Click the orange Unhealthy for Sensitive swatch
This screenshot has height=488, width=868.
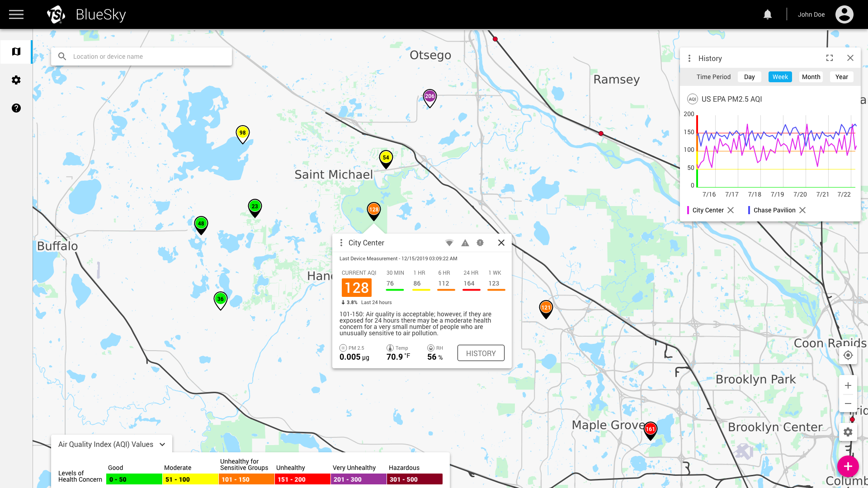(246, 479)
